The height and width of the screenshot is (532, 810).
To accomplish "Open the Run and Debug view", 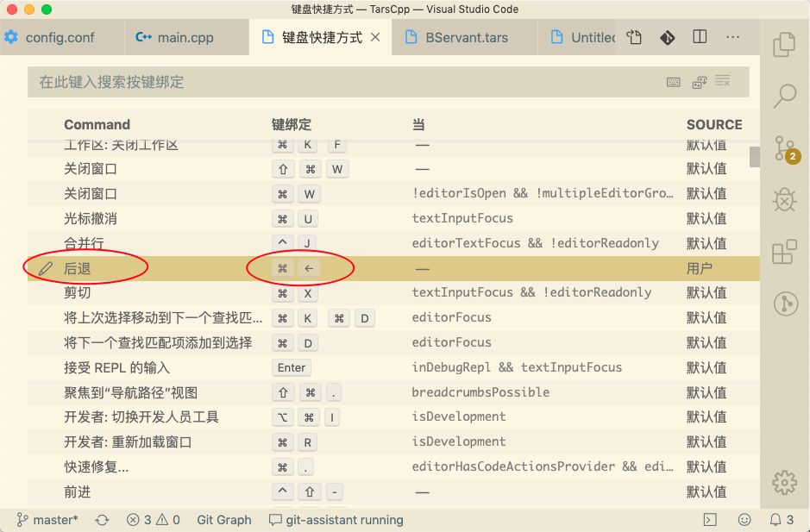I will (x=783, y=200).
